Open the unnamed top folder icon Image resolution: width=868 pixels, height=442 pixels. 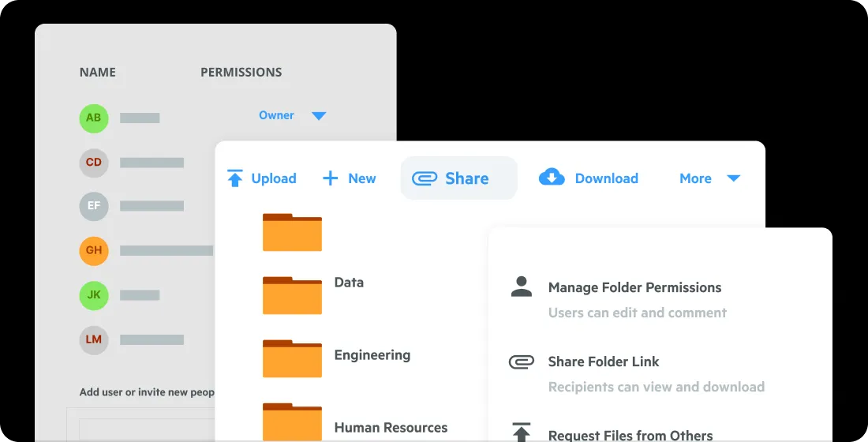click(x=292, y=232)
